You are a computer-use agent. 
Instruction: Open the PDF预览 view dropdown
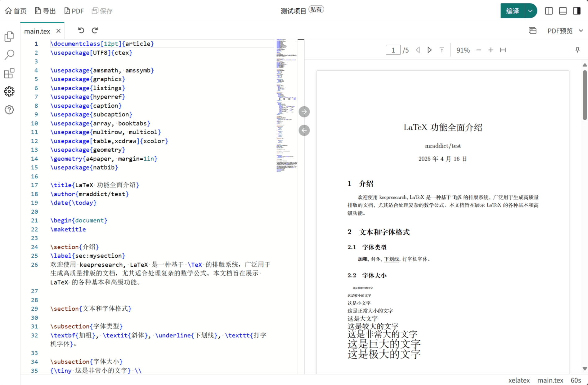[x=565, y=31]
